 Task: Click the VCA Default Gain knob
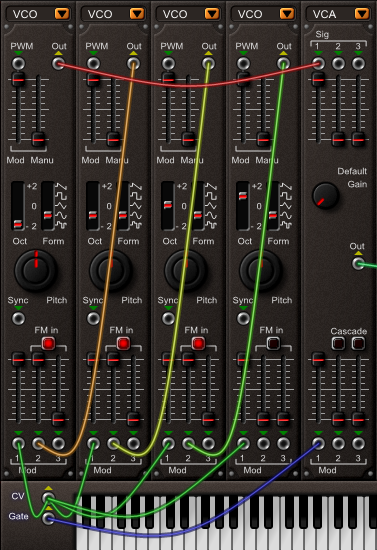click(x=325, y=196)
